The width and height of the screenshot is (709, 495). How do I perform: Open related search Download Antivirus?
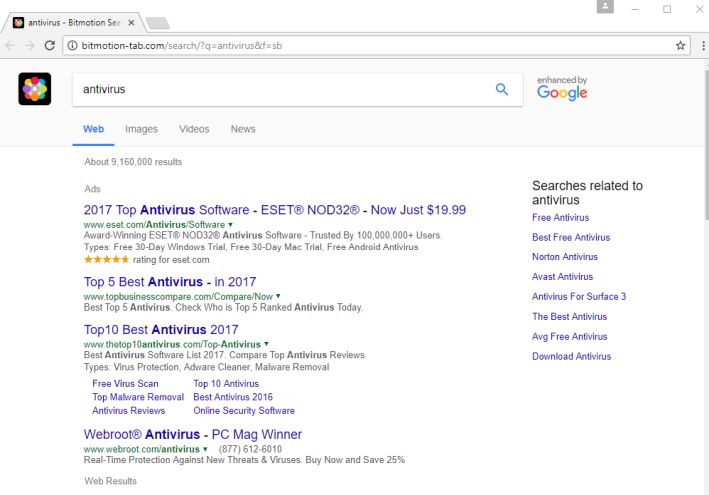[x=572, y=356]
